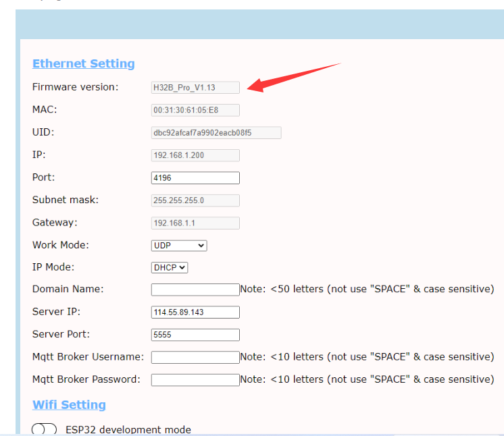Select the MAC address field
504x436 pixels.
pyautogui.click(x=195, y=110)
